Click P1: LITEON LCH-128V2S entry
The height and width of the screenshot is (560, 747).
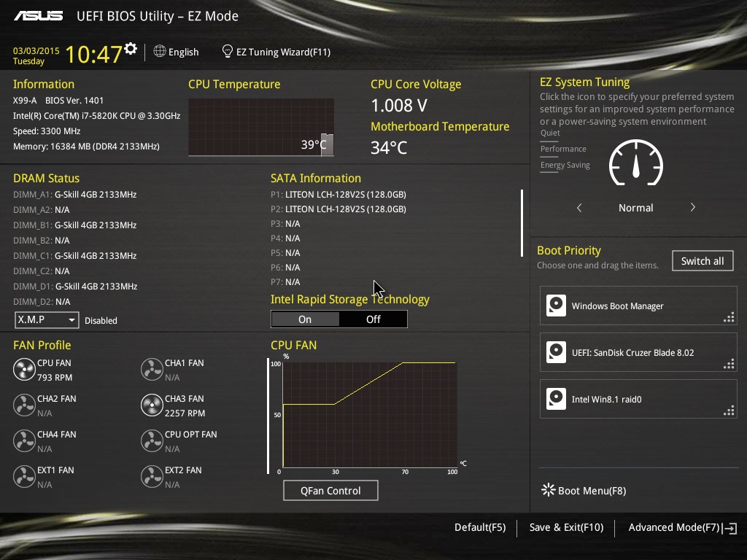click(x=338, y=194)
